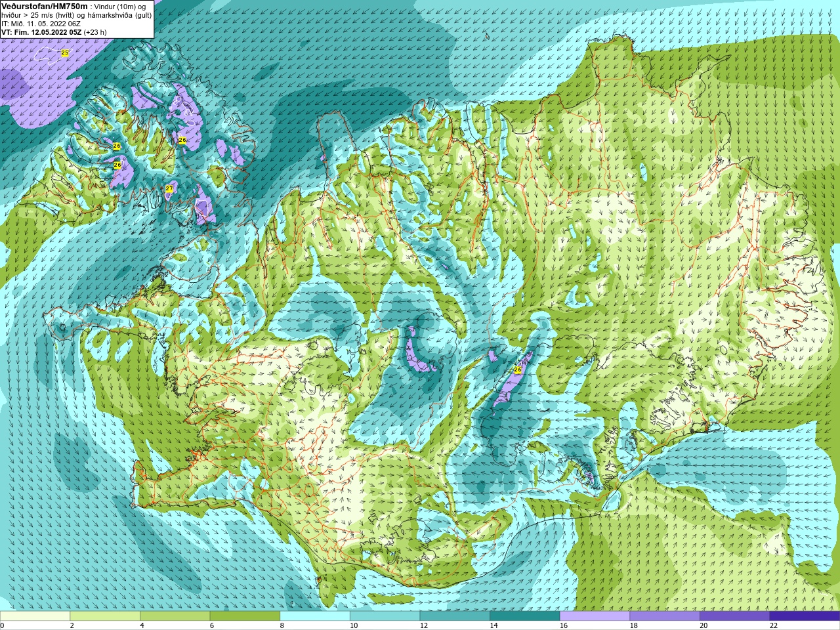Select the pale yellow 0–2 m/s legend swatch
Image resolution: width=840 pixels, height=630 pixels.
tap(35, 616)
